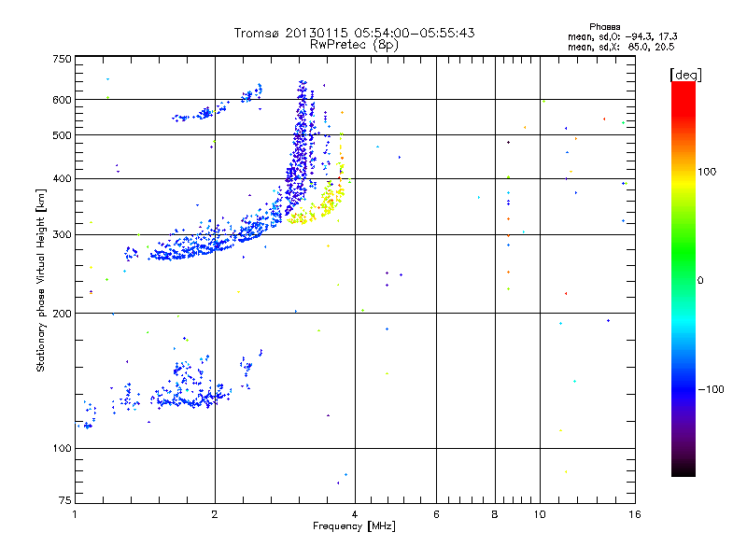
Task: Click the "mean, sd,X: 85.0, 20.5" line
Action: (621, 47)
